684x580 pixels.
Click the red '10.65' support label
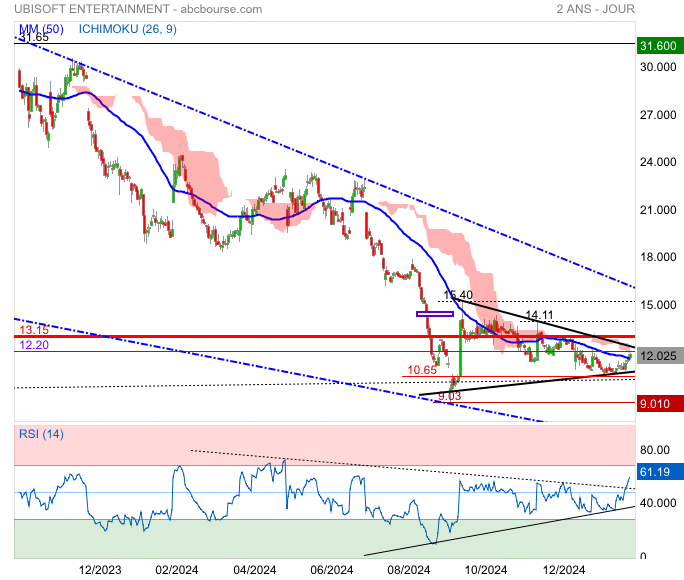click(422, 370)
